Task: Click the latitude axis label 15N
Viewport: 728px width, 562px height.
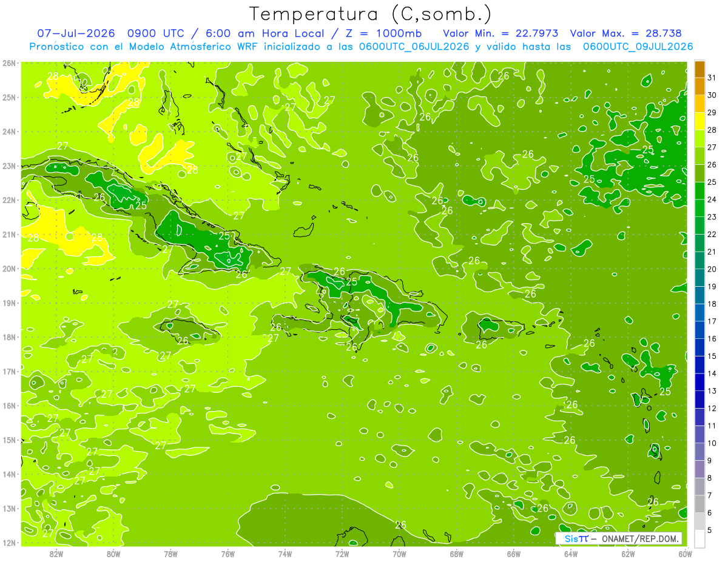Action: click(x=9, y=440)
